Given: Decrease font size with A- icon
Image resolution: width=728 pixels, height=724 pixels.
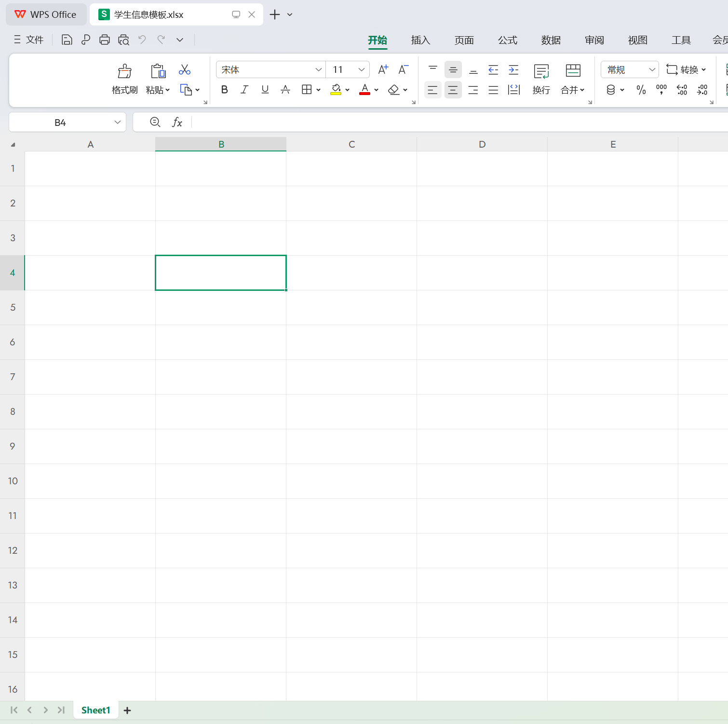Looking at the screenshot, I should (x=404, y=69).
